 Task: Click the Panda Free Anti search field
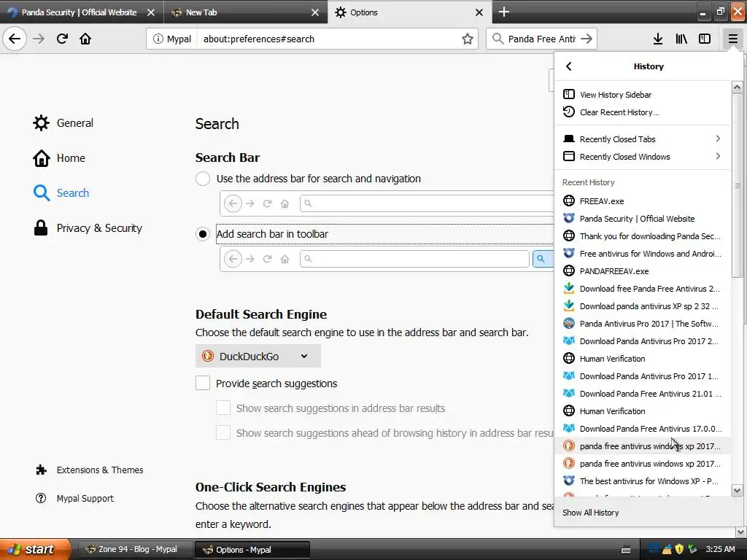[542, 39]
